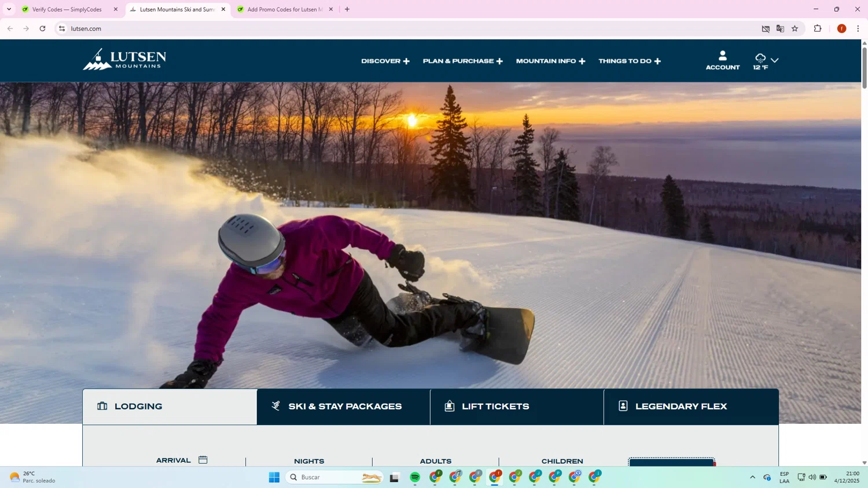The height and width of the screenshot is (488, 868).
Task: Close the Verify Codes tab
Action: coord(116,9)
